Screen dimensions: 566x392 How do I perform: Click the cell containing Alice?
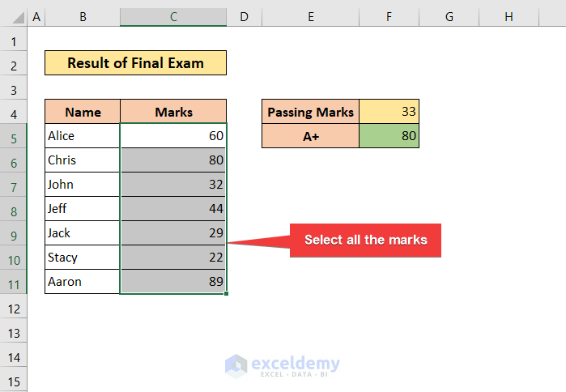(83, 136)
